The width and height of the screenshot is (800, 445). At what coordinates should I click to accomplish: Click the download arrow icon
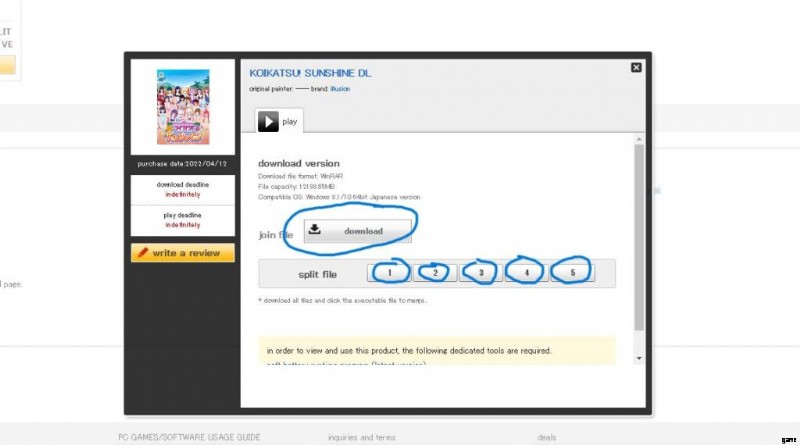tap(315, 230)
